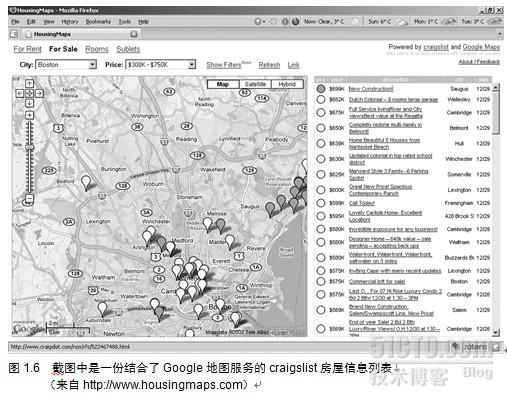Open the Tools menu
The width and height of the screenshot is (507, 400).
(125, 22)
